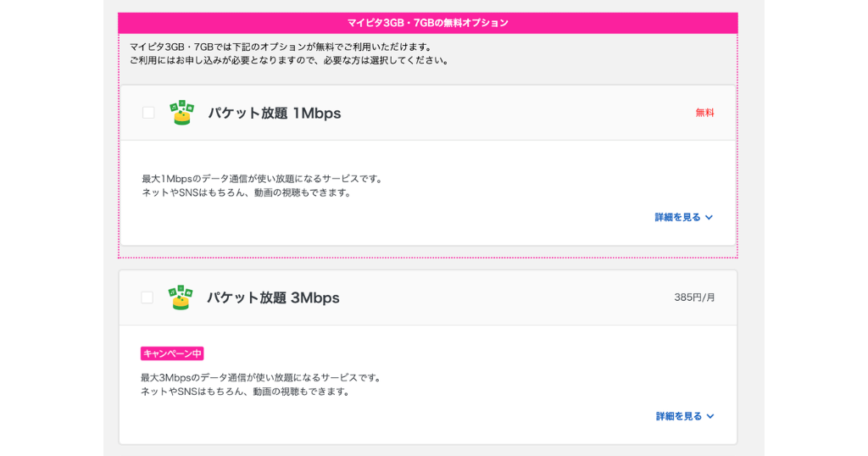868x456 pixels.
Task: Click the マイピタ3GB・7GBでは下記のオプション intro line
Action: point(281,47)
